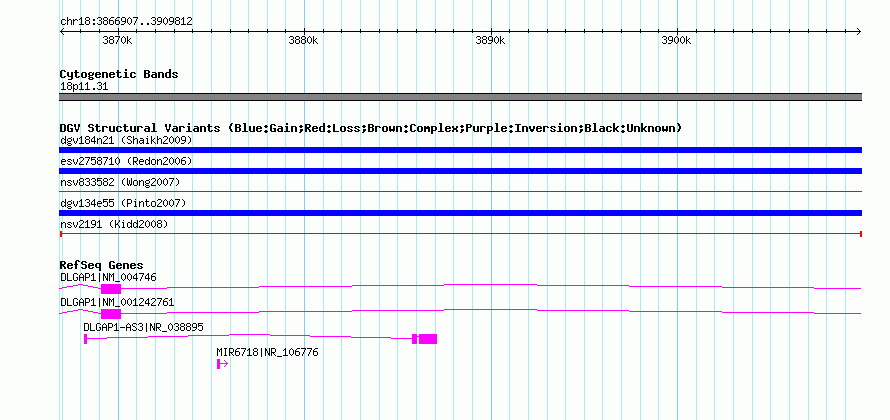The height and width of the screenshot is (420, 890).
Task: Select the large end exon of DLGAP1-AS3
Action: [427, 339]
